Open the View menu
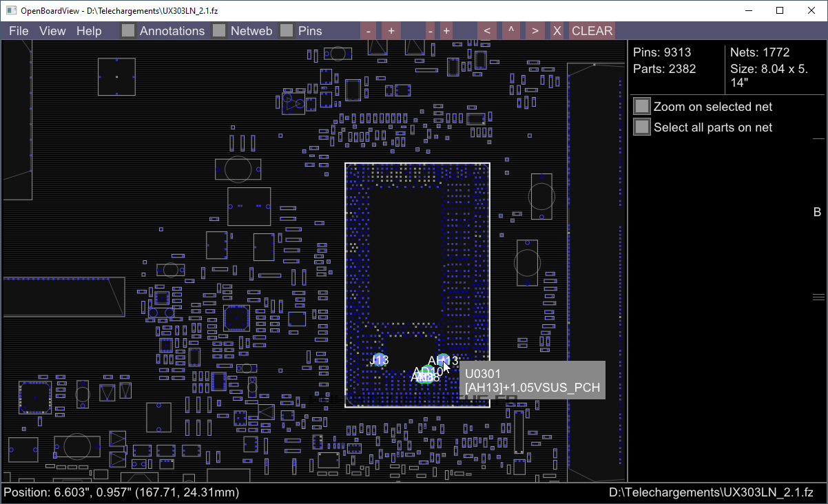This screenshot has height=504, width=828. (52, 31)
